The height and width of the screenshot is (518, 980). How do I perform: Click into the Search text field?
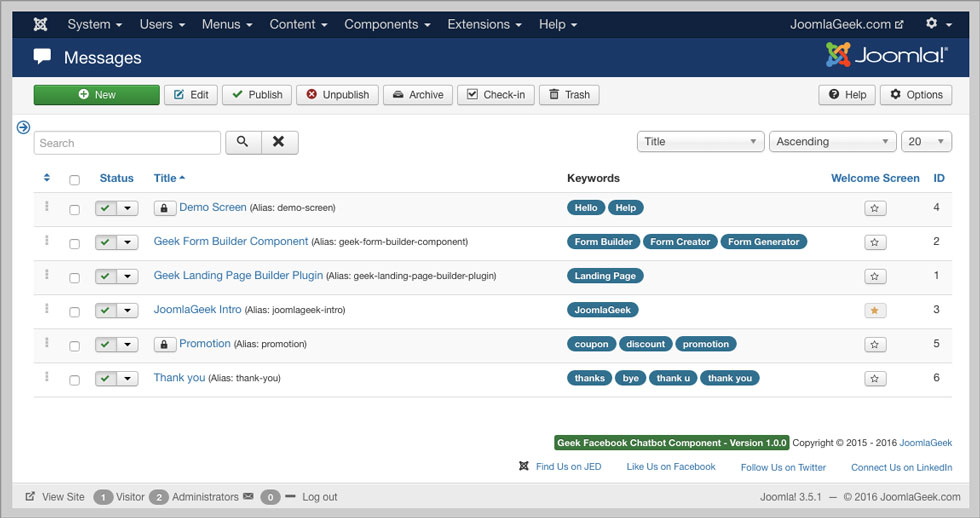point(128,143)
